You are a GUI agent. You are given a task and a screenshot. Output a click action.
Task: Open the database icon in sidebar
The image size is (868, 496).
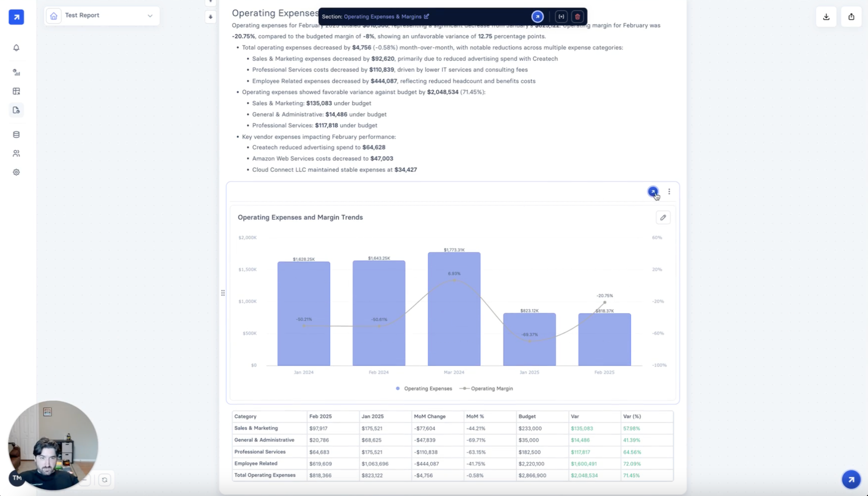16,134
